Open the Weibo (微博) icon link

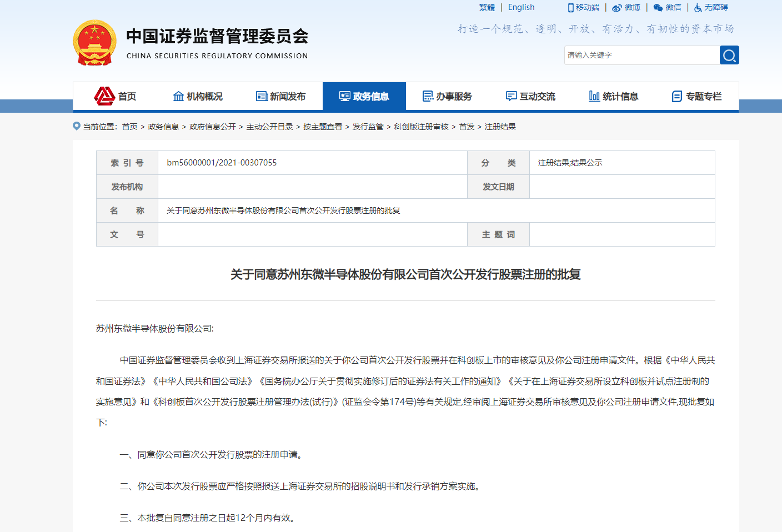point(617,8)
